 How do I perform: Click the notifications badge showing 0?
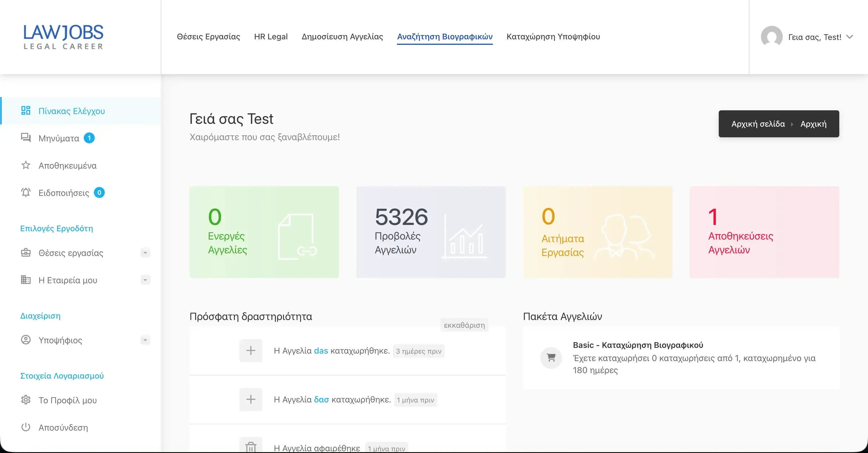click(99, 192)
